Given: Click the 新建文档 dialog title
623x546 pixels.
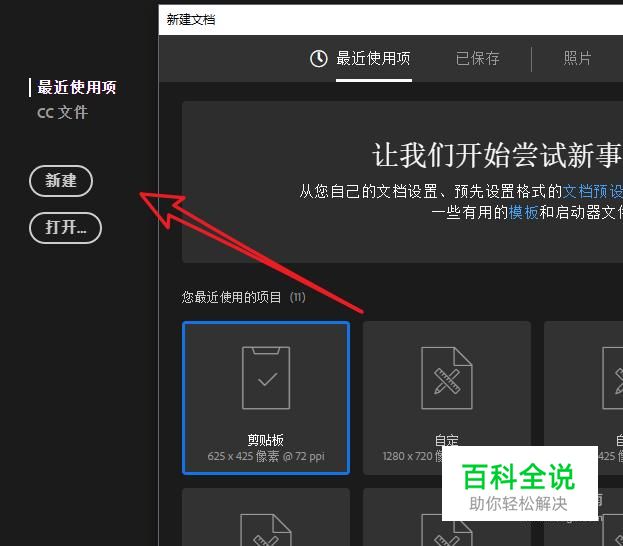Looking at the screenshot, I should tap(191, 19).
